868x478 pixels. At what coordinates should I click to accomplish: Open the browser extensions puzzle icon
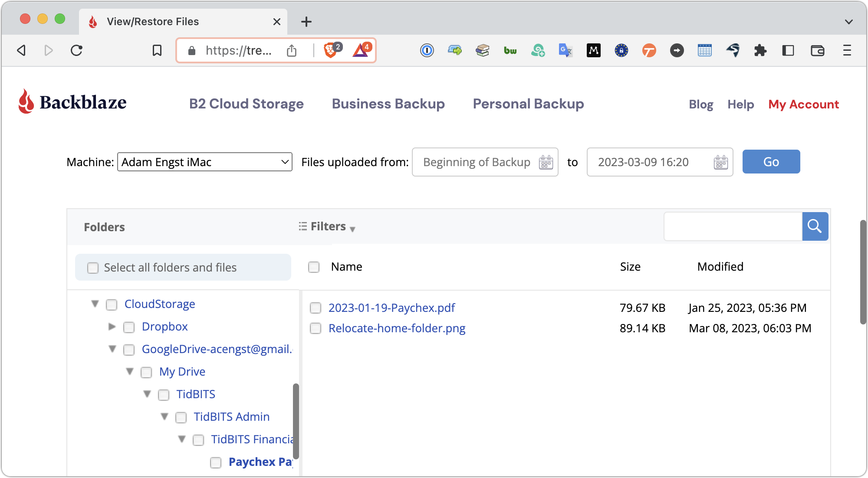(760, 50)
